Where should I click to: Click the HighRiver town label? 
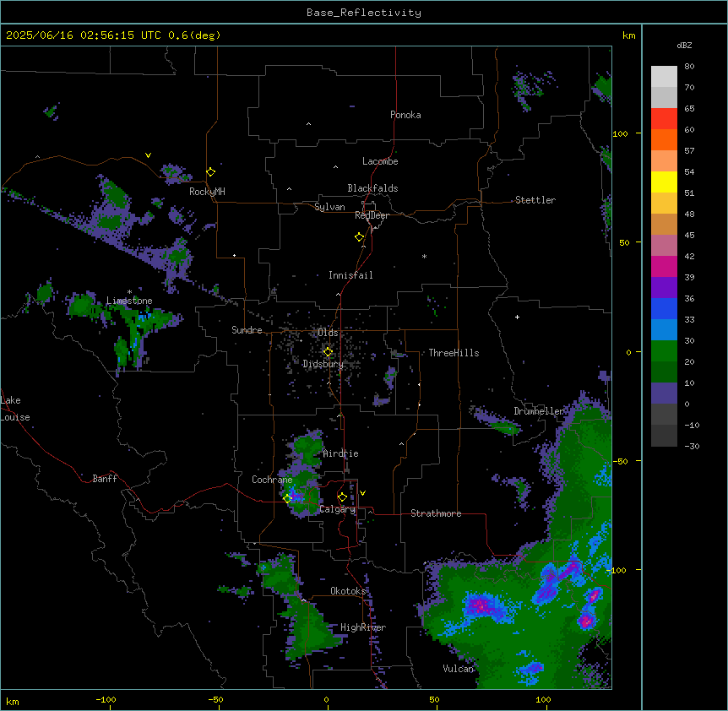coord(363,627)
